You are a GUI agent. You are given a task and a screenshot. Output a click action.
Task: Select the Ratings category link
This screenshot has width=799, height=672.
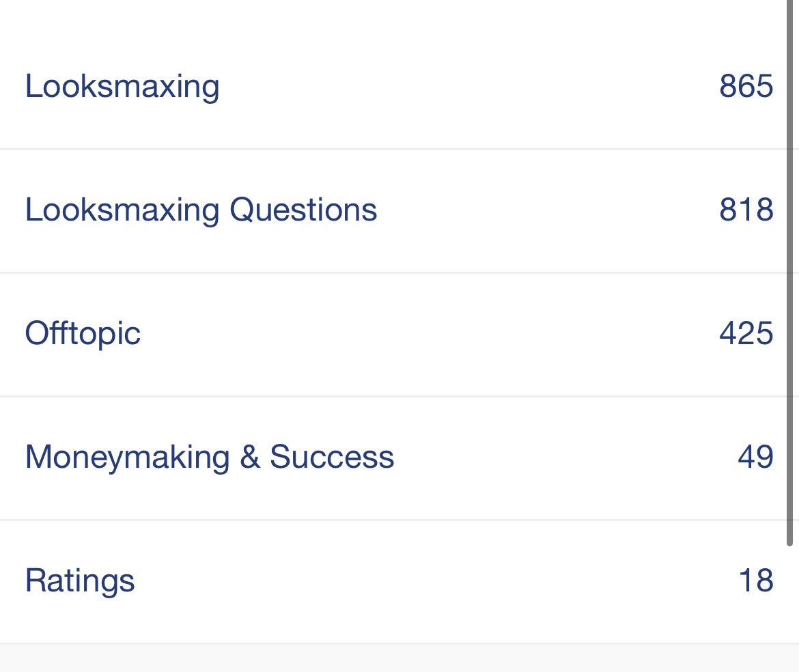80,581
